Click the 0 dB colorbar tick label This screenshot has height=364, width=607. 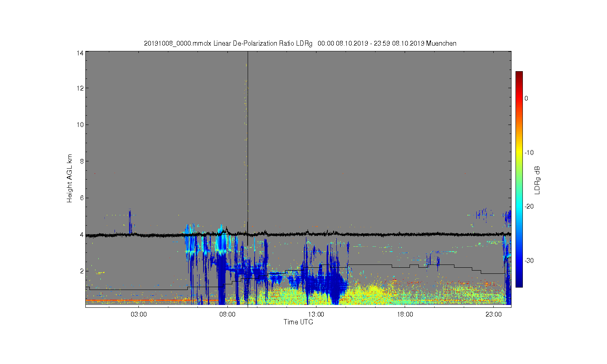pyautogui.click(x=526, y=98)
